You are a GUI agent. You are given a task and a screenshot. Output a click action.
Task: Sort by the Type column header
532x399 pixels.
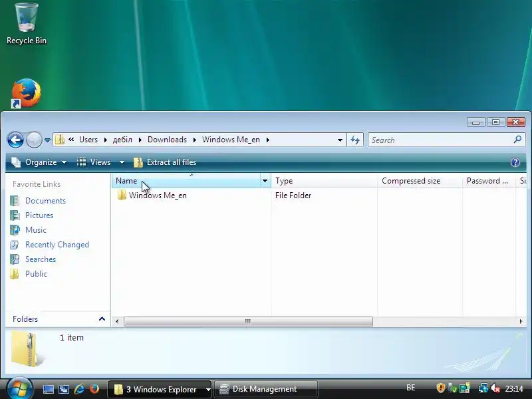click(324, 181)
